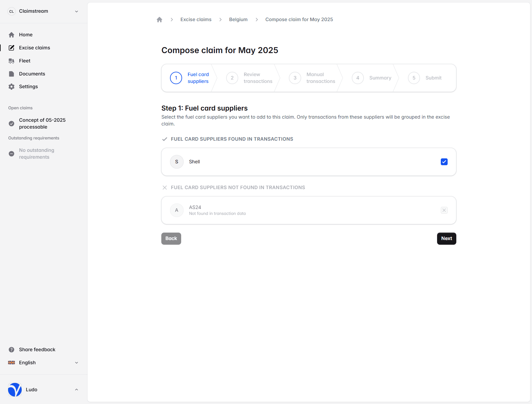The image size is (532, 404).
Task: Open Settings via the gear icon
Action: tap(11, 87)
